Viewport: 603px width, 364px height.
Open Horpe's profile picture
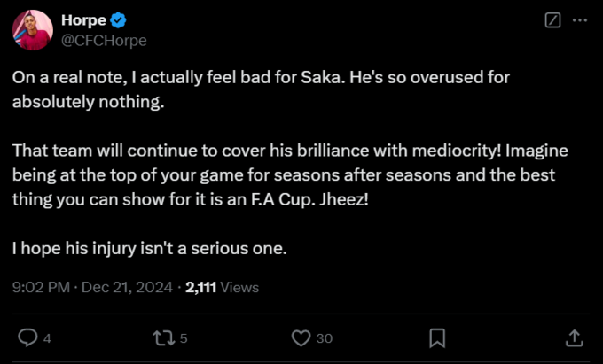tap(31, 30)
